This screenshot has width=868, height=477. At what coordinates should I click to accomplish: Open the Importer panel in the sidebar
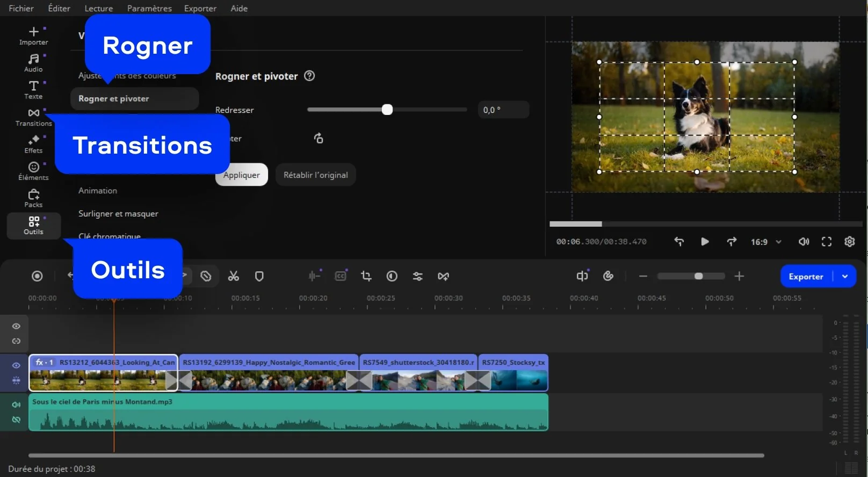tap(33, 35)
